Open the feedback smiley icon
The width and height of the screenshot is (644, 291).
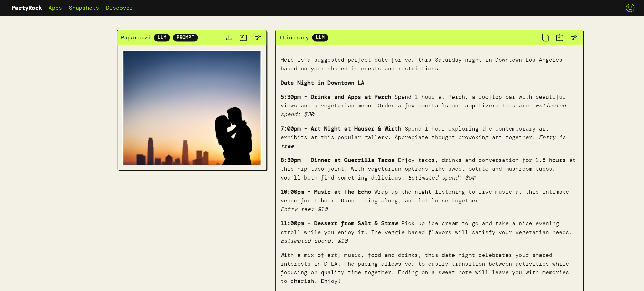pos(630,8)
